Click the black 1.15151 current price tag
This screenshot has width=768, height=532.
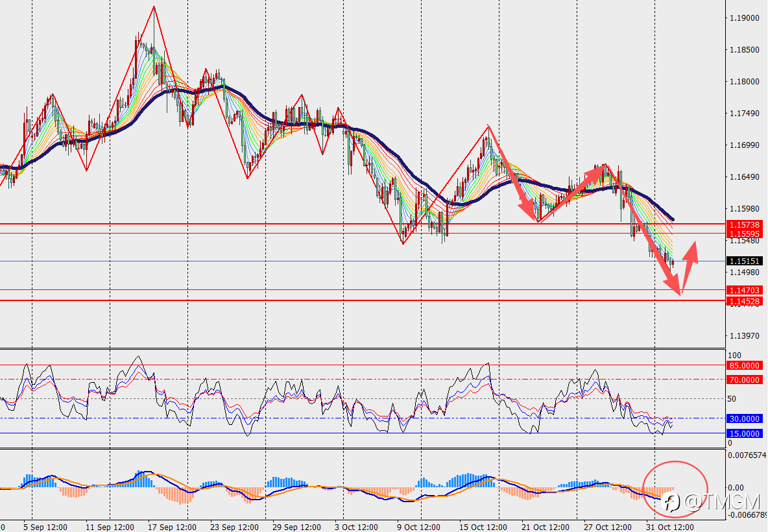coord(745,261)
